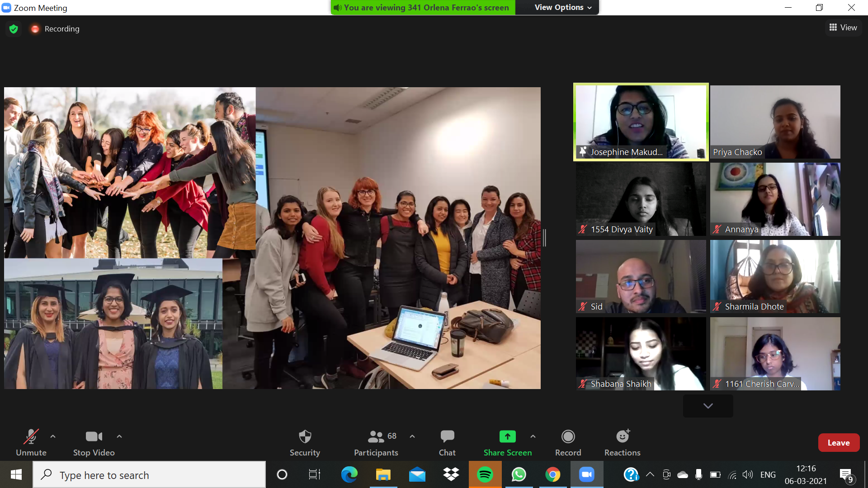This screenshot has width=868, height=488.
Task: Click the green encryption shield icon
Action: coord(14,29)
